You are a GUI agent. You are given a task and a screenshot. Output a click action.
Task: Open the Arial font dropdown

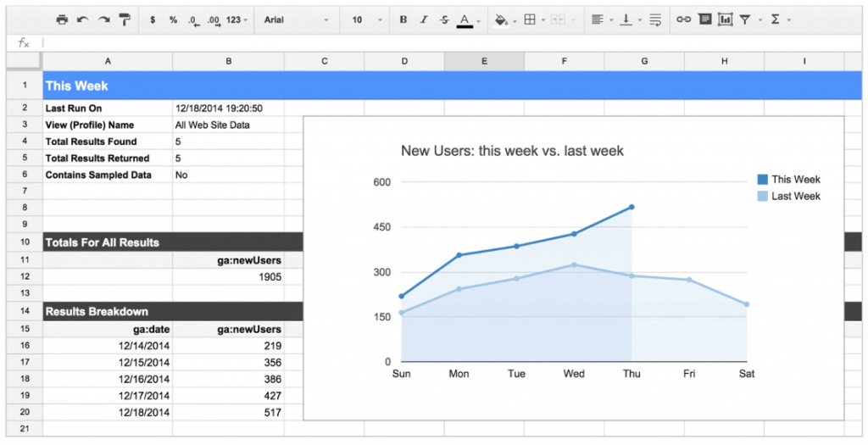296,19
